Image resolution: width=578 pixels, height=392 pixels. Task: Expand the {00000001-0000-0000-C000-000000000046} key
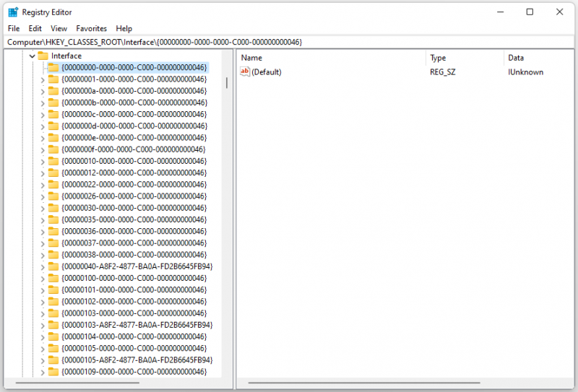(43, 79)
